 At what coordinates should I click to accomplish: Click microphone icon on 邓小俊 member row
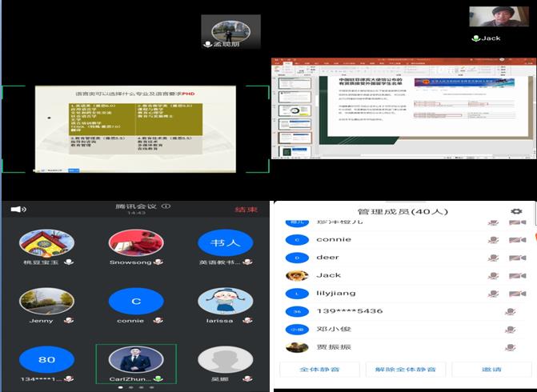pyautogui.click(x=510, y=329)
